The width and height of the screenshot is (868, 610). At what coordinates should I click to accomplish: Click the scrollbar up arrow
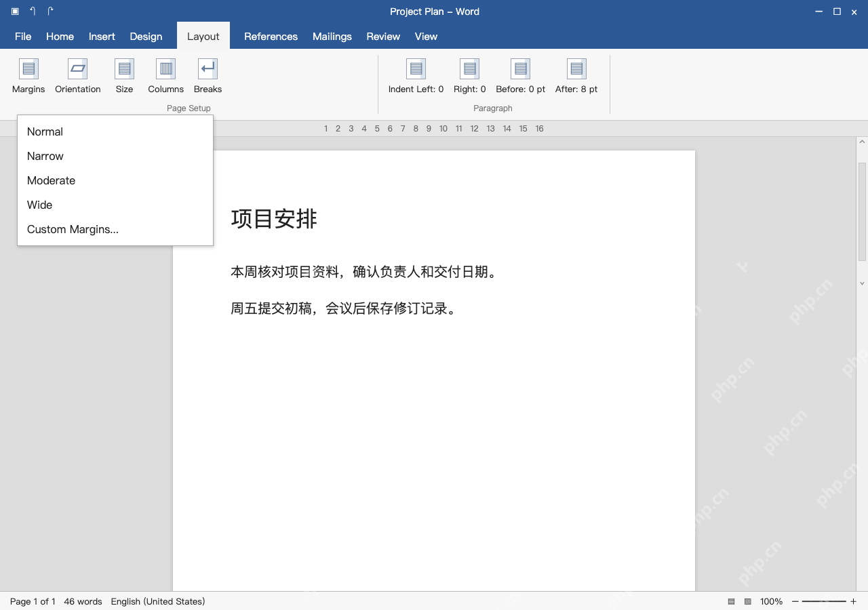click(x=863, y=142)
